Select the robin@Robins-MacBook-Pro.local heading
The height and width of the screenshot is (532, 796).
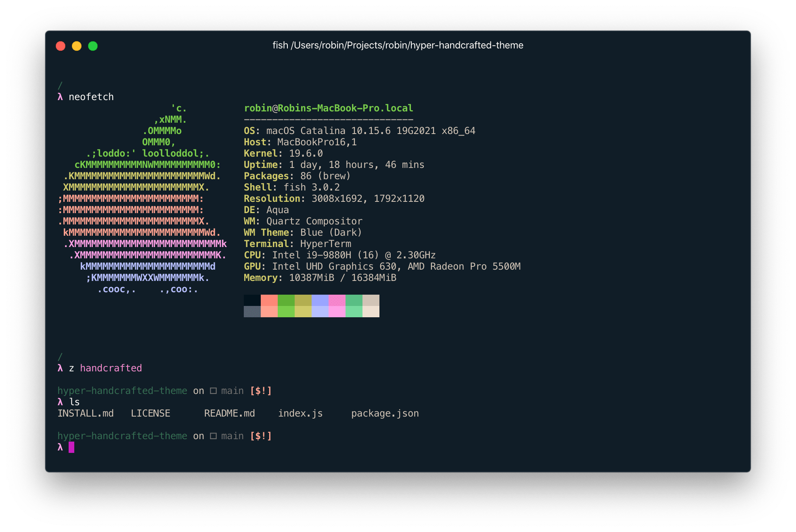(328, 108)
